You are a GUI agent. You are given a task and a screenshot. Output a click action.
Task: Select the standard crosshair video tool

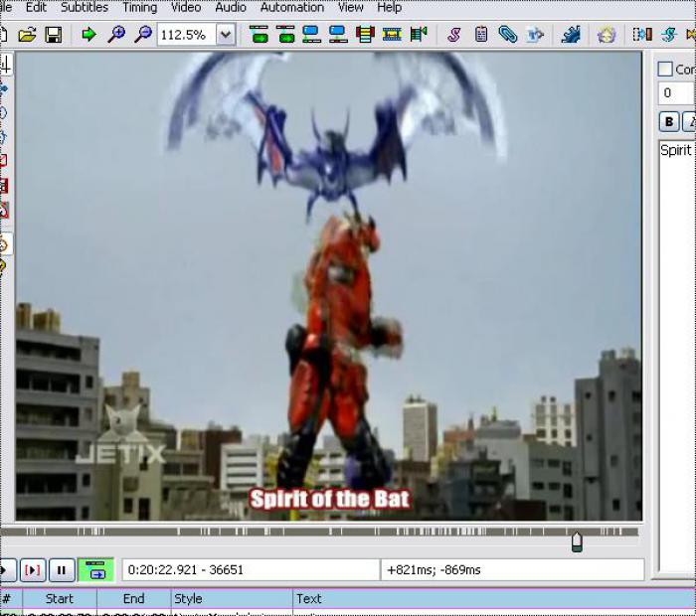click(6, 65)
